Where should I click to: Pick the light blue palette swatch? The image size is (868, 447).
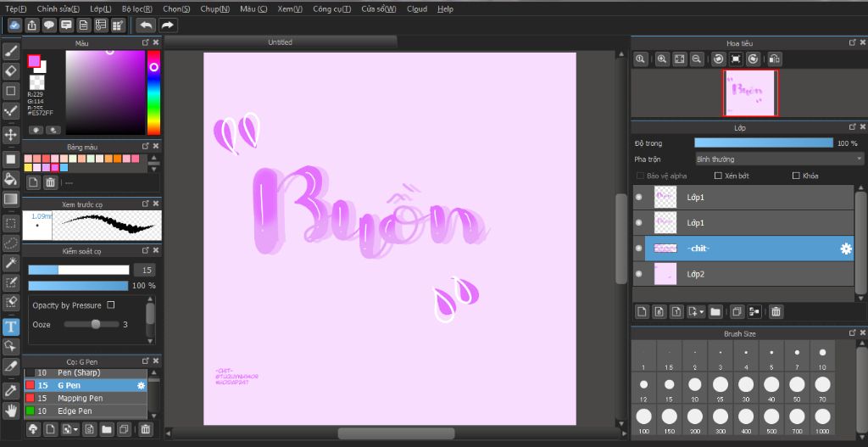coord(64,167)
